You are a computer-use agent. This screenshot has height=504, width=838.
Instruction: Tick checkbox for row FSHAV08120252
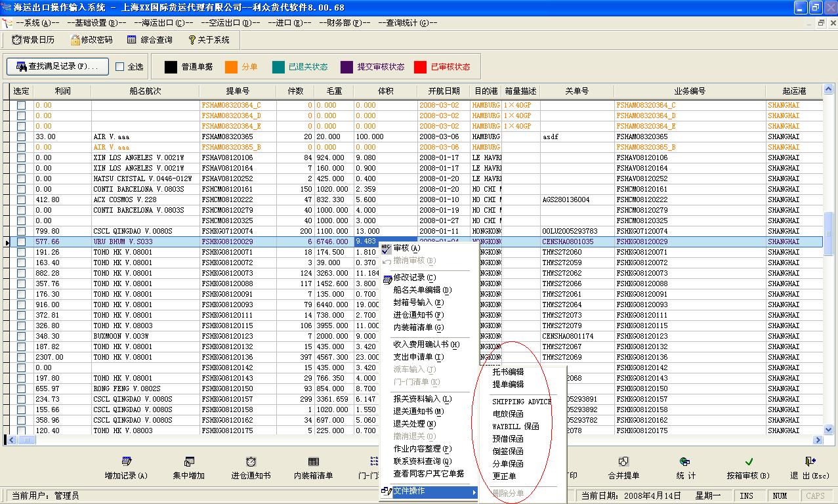click(x=21, y=178)
